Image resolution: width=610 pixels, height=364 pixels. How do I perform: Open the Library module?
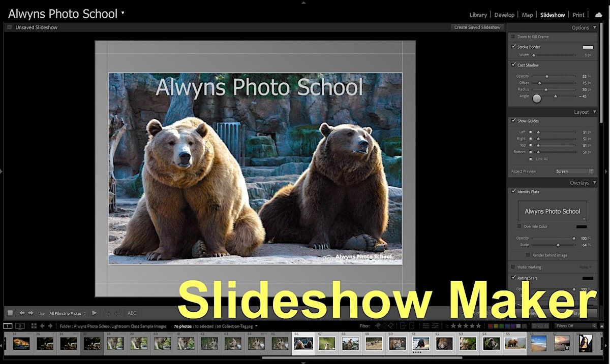[478, 15]
